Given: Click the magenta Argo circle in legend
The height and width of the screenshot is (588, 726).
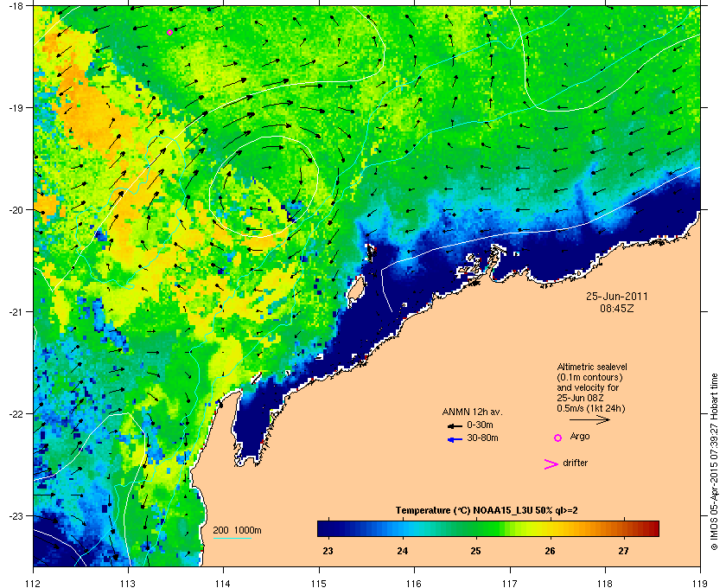Looking at the screenshot, I should pos(558,438).
